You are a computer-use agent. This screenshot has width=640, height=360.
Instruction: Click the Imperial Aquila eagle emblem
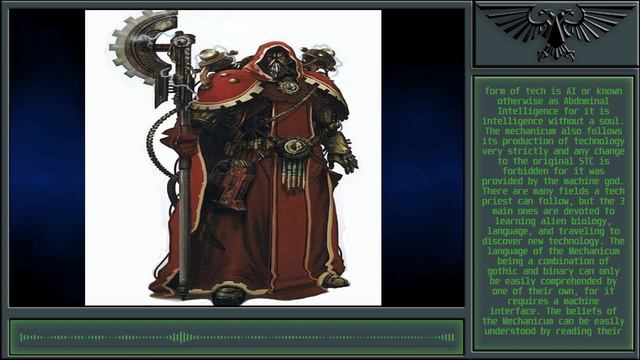pyautogui.click(x=555, y=33)
